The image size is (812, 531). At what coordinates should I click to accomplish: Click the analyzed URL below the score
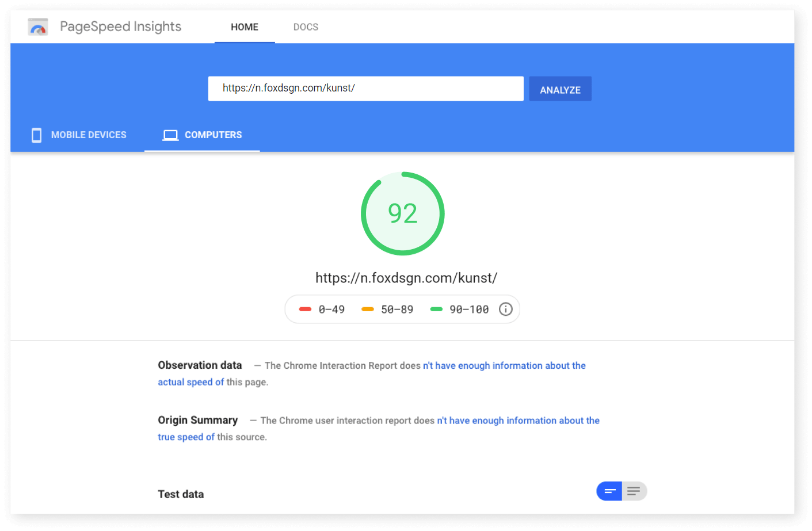point(406,278)
